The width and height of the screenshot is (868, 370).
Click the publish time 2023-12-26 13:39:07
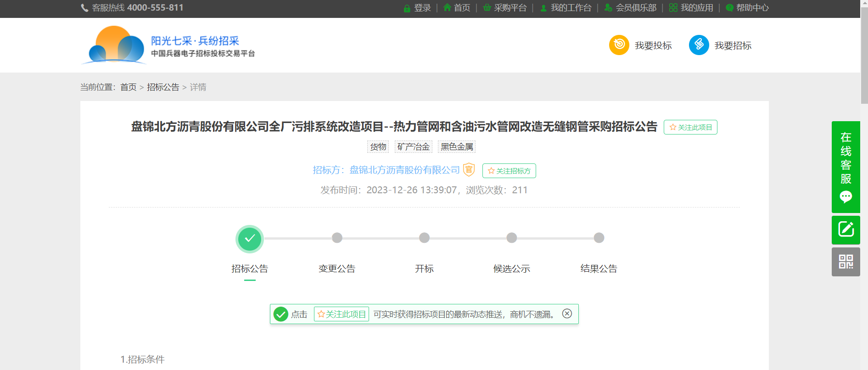pyautogui.click(x=412, y=190)
